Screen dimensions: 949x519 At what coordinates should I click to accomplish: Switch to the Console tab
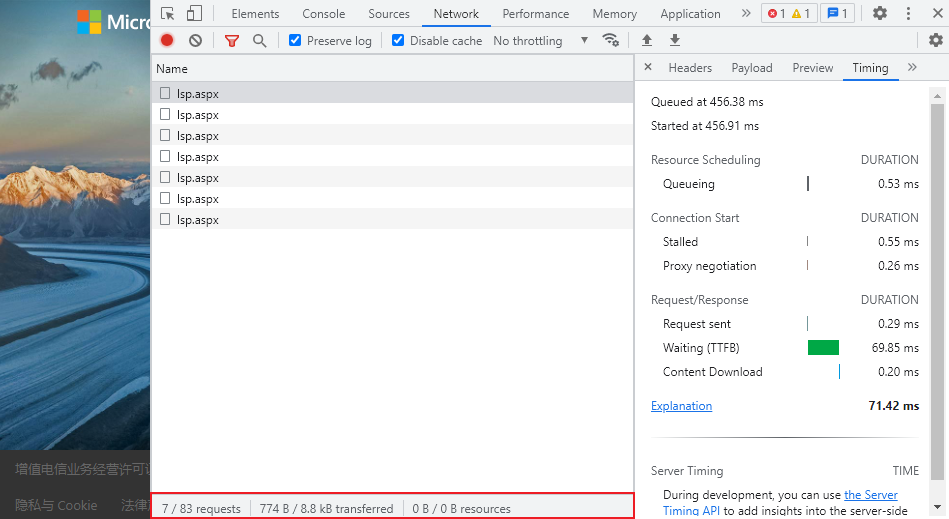323,14
